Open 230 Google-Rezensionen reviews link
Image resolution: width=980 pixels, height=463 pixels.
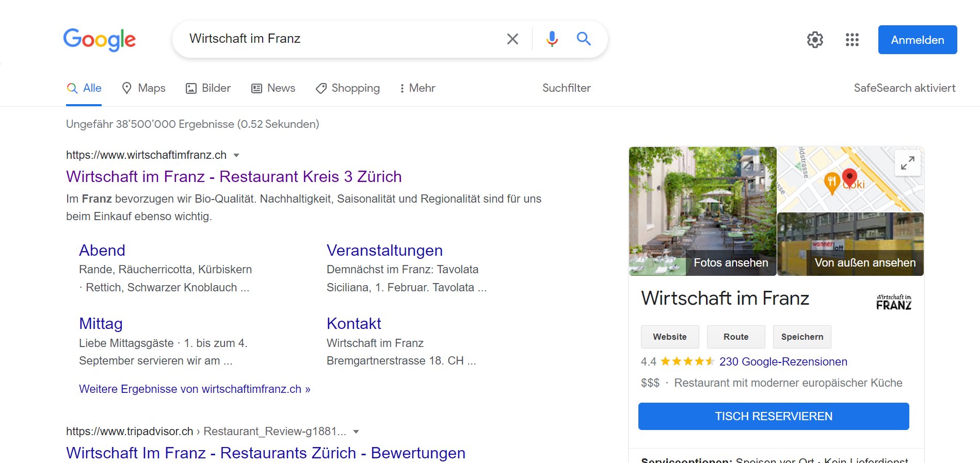click(783, 362)
